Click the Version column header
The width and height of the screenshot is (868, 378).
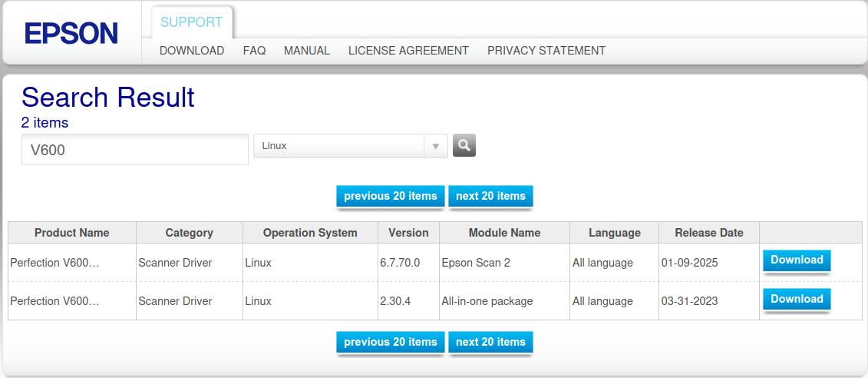(408, 233)
